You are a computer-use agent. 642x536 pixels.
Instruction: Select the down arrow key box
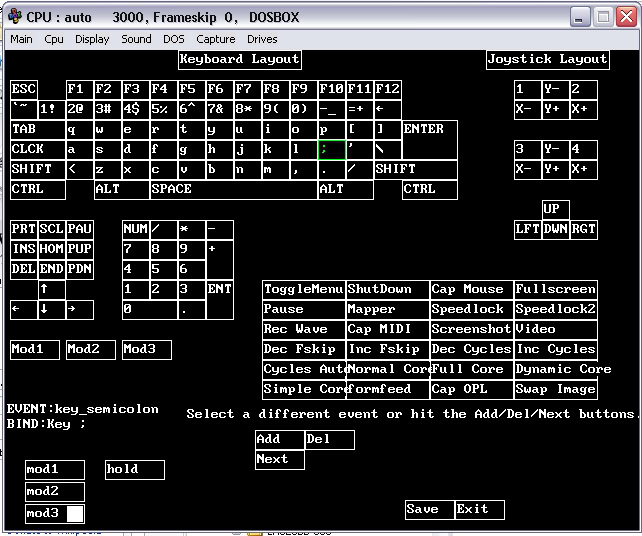click(x=51, y=309)
